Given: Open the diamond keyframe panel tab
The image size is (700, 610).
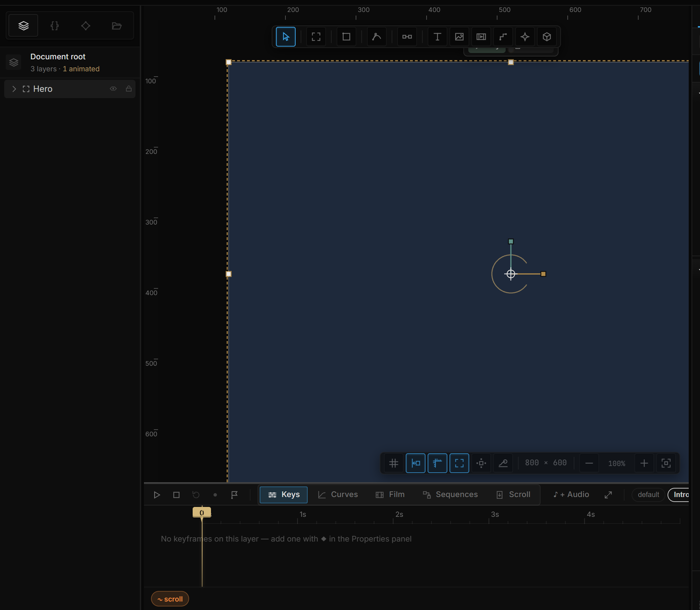Looking at the screenshot, I should coord(85,25).
